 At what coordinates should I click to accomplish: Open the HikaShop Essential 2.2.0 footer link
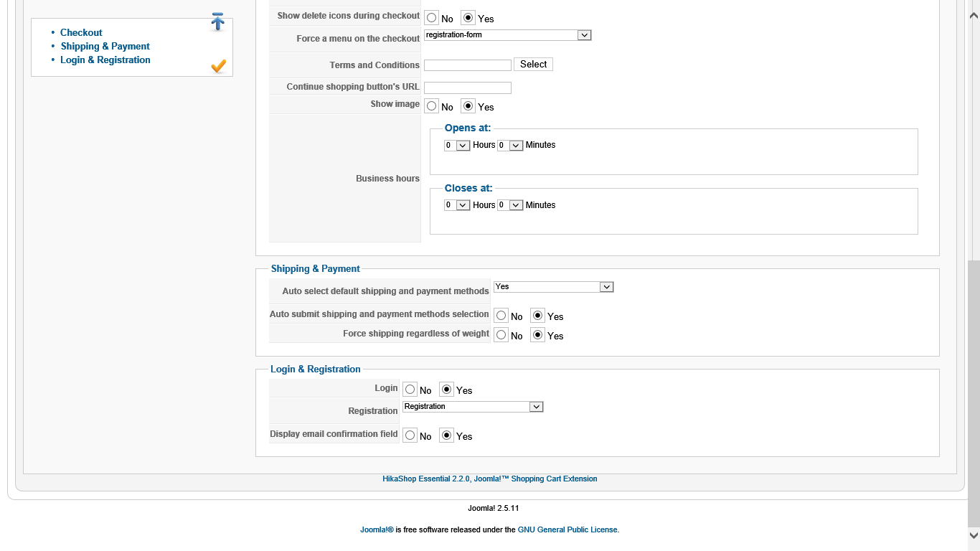(x=489, y=479)
